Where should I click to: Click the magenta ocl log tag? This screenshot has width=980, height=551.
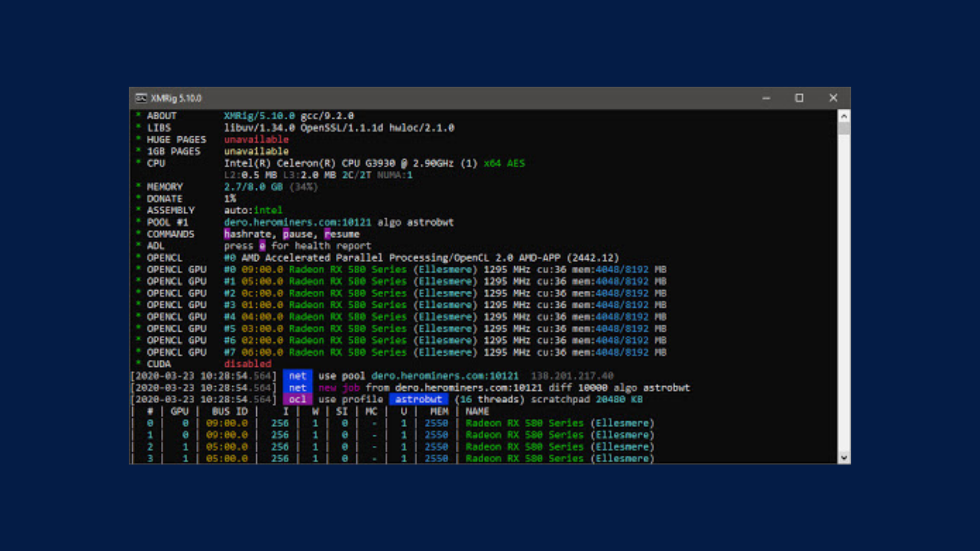pyautogui.click(x=297, y=399)
